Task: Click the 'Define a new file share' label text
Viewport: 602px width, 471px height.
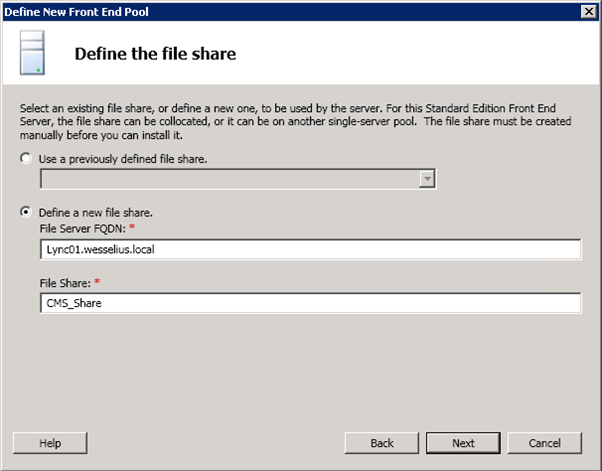Action: (95, 212)
